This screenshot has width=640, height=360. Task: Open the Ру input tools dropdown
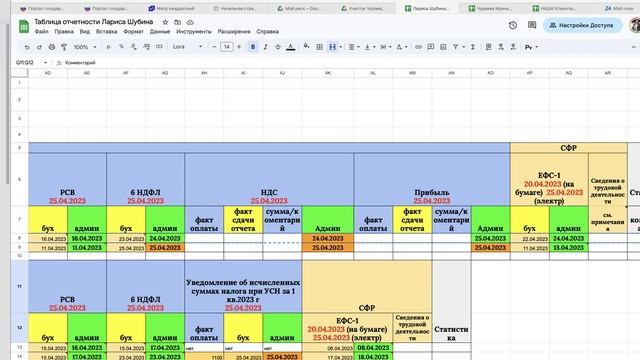(x=531, y=47)
